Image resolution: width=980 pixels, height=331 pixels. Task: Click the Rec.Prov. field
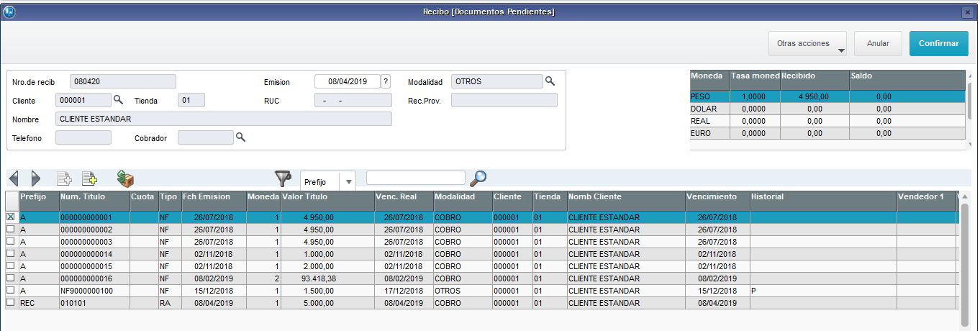(x=504, y=100)
